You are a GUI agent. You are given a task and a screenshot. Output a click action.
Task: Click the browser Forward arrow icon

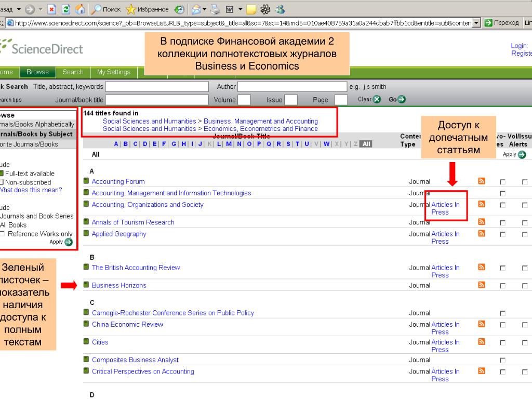[30, 9]
